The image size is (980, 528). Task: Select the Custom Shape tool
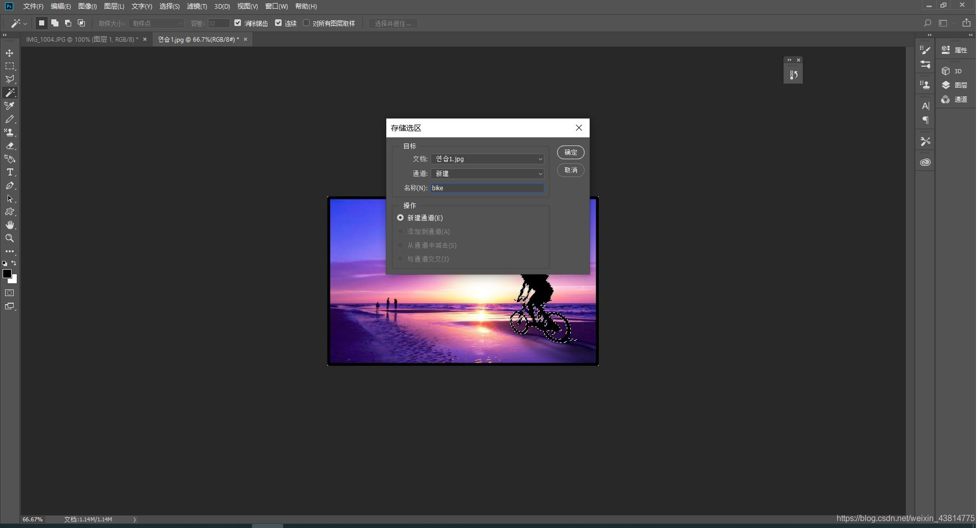[x=10, y=212]
